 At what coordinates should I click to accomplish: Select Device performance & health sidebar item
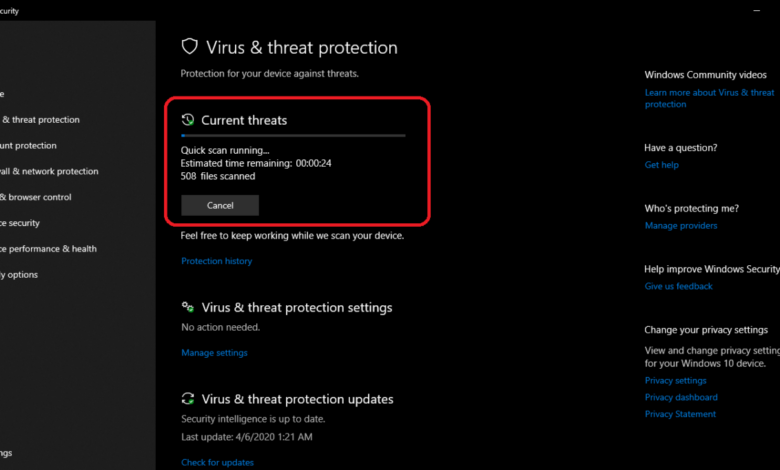(x=48, y=249)
